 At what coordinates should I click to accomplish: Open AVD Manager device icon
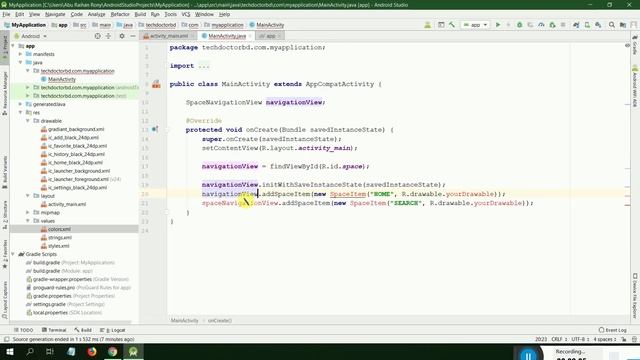coord(587,25)
